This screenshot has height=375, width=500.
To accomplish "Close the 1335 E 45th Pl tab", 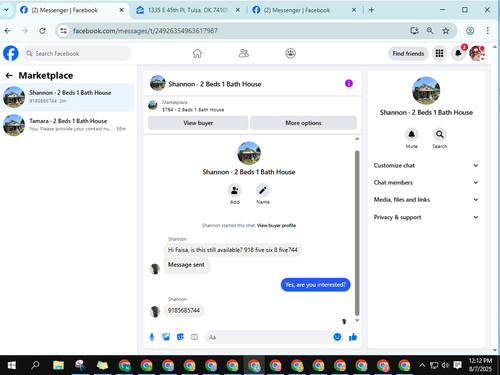I will (x=238, y=10).
